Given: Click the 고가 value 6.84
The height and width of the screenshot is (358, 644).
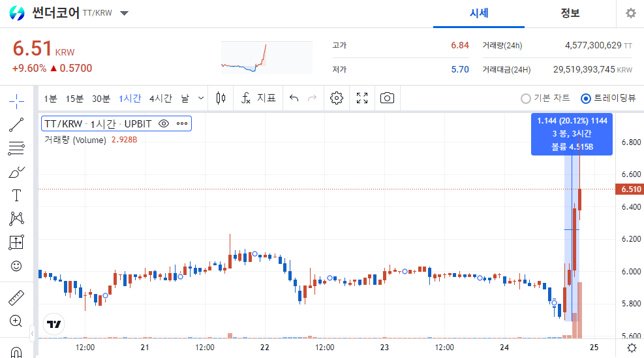Looking at the screenshot, I should pyautogui.click(x=459, y=45).
